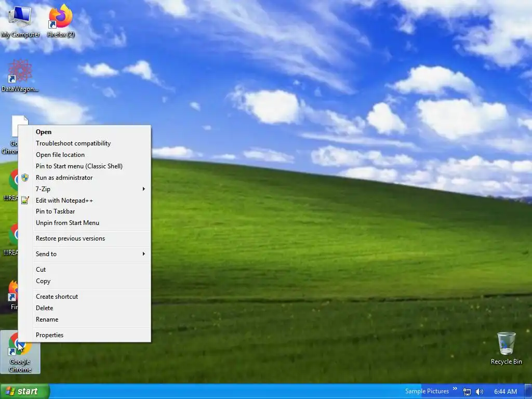Select the Recycle Bin icon
This screenshot has width=532, height=399.
506,349
